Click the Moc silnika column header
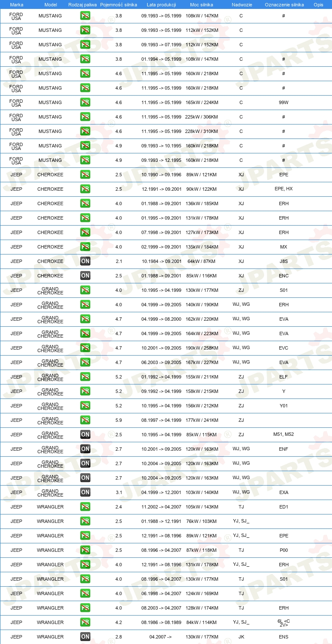Screen dimensions: 332x644 pos(202,5)
